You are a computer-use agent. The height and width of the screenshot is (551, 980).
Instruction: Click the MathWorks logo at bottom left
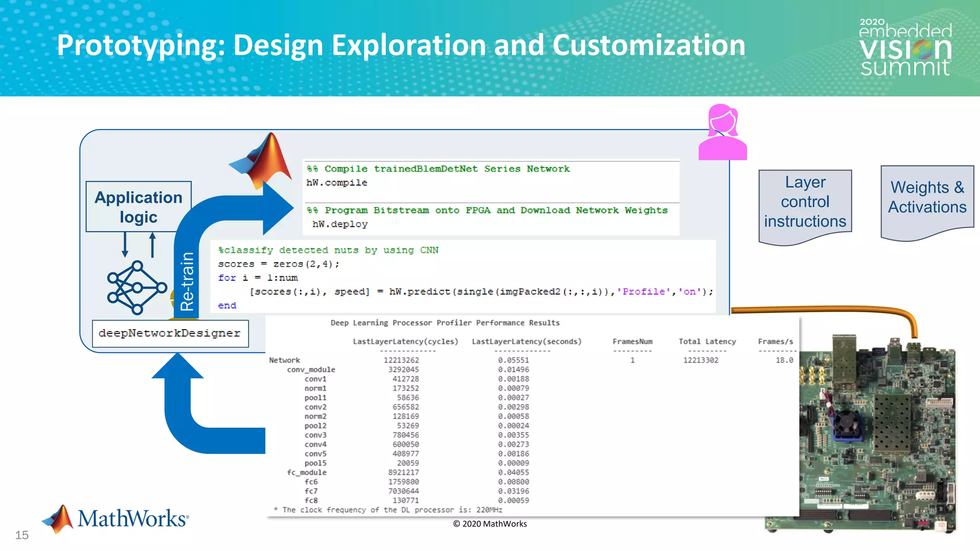[116, 519]
